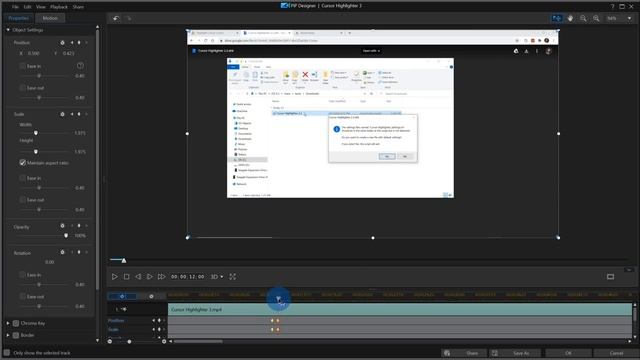The image size is (640, 360).
Task: Click the Cursor Highlighter 3.mp4 timeline clip
Action: (400, 309)
